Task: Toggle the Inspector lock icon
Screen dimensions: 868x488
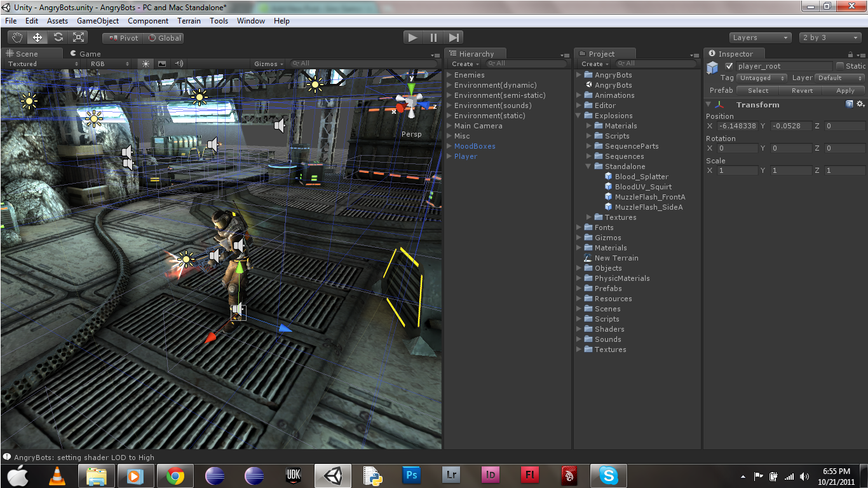Action: [x=851, y=55]
